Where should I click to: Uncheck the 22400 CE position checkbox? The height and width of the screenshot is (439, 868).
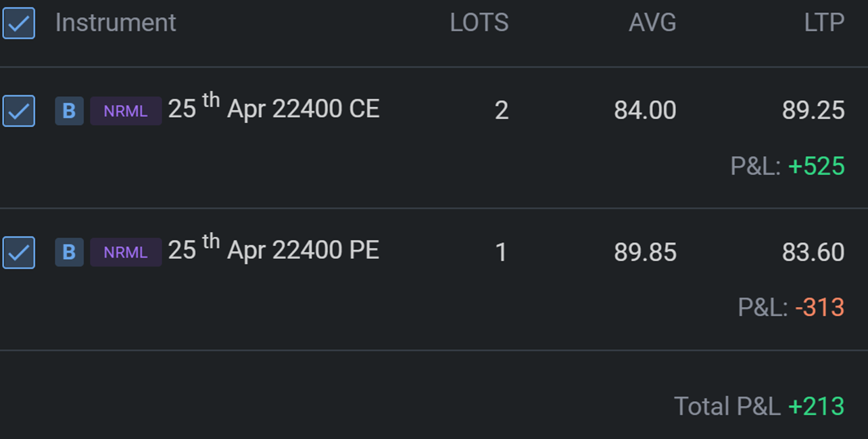tap(18, 110)
